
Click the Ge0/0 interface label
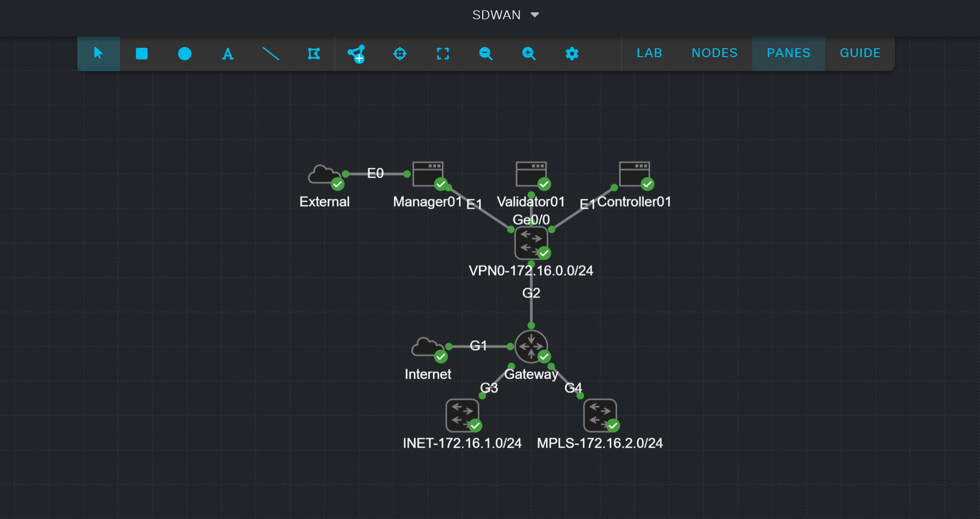[x=531, y=220]
